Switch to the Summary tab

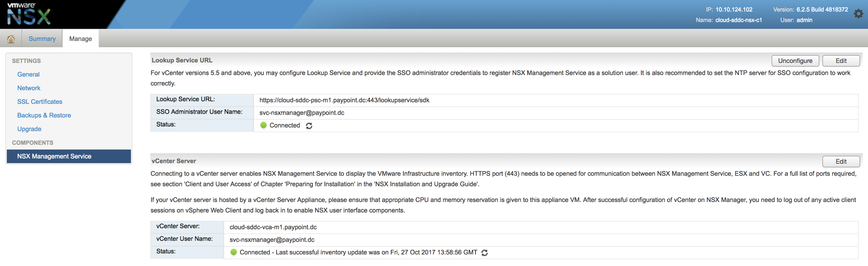coord(42,39)
